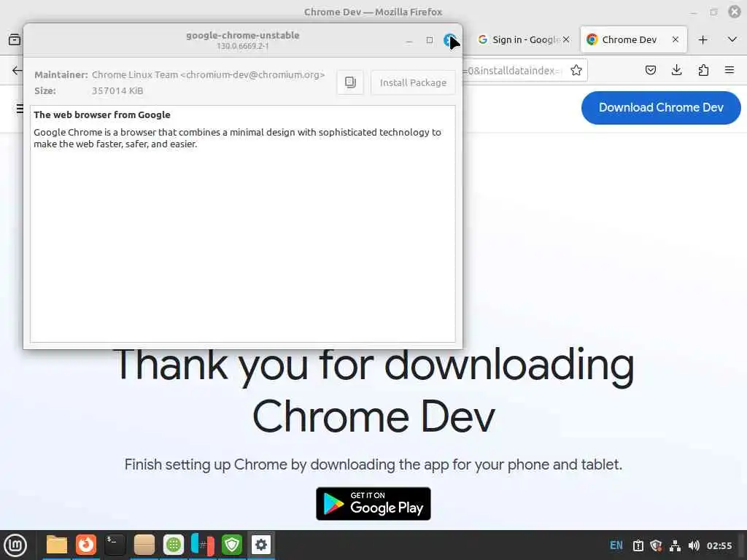Close the Firefox window with X button

click(x=735, y=12)
